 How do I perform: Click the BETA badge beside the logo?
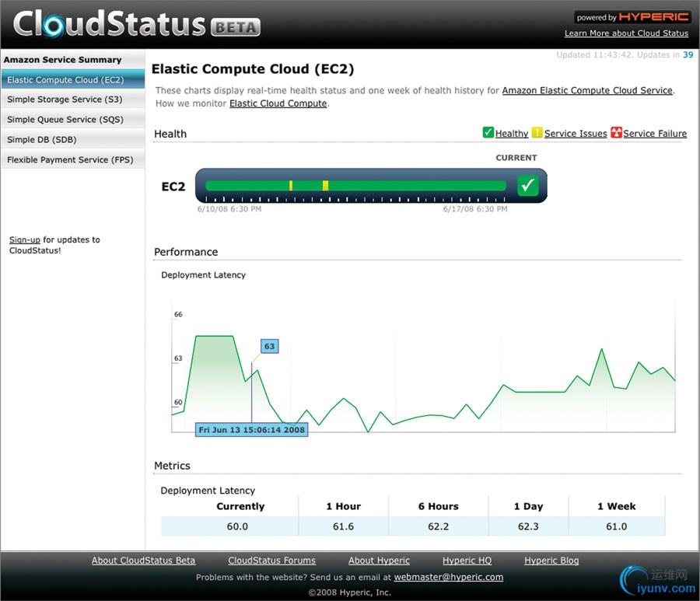pyautogui.click(x=235, y=27)
